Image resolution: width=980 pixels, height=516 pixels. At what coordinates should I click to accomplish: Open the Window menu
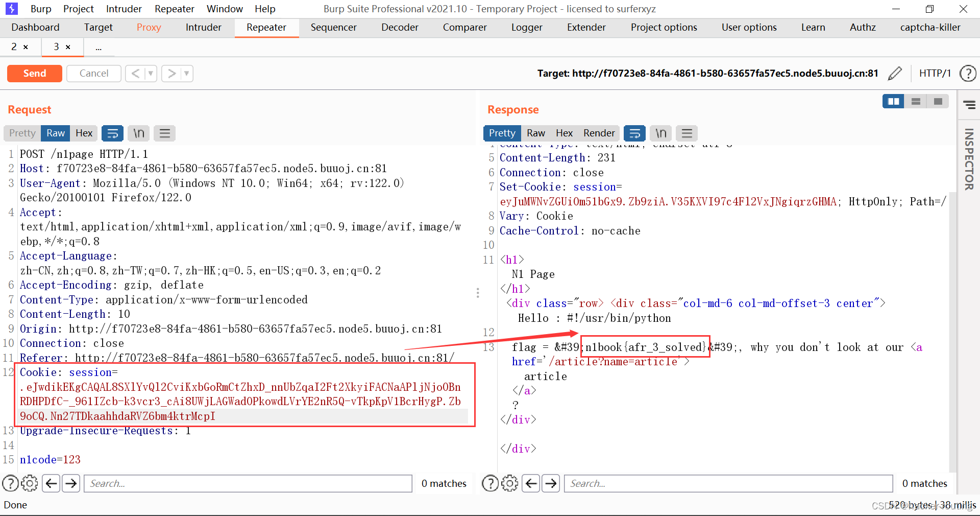[225, 9]
